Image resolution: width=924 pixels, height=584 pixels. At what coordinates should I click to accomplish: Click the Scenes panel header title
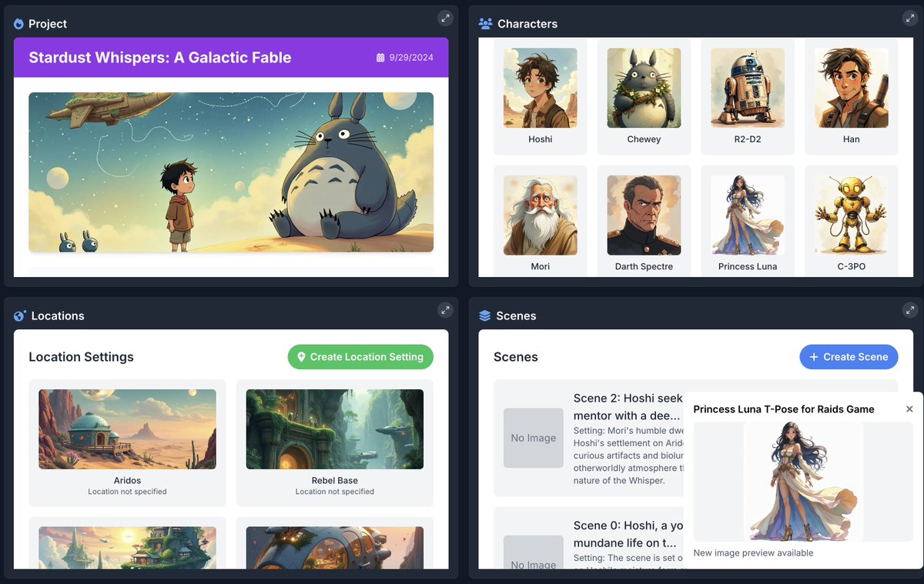[517, 316]
